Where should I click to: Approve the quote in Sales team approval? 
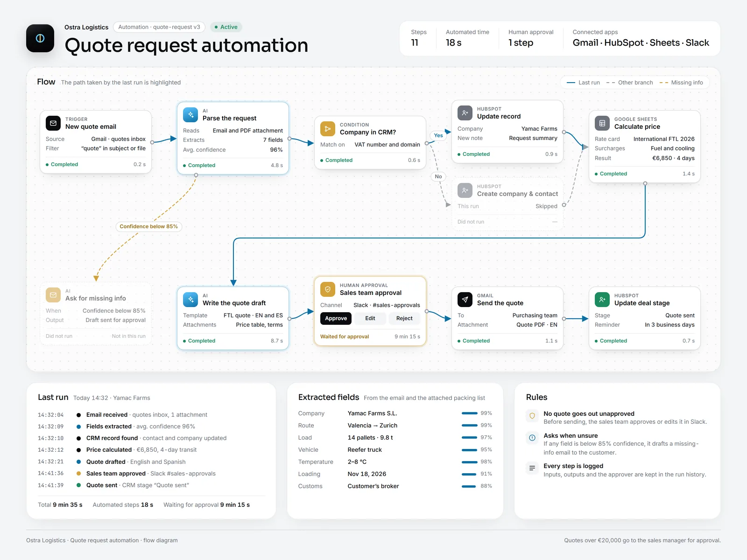pyautogui.click(x=336, y=318)
